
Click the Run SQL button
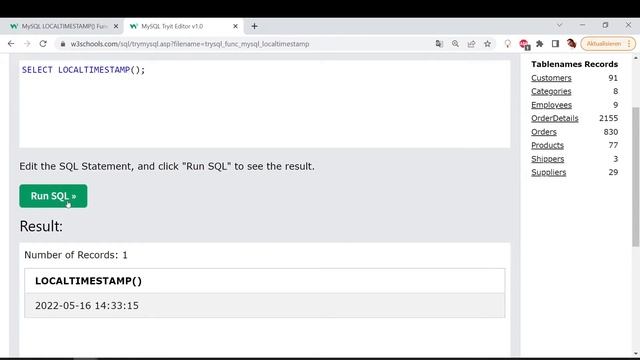point(53,196)
